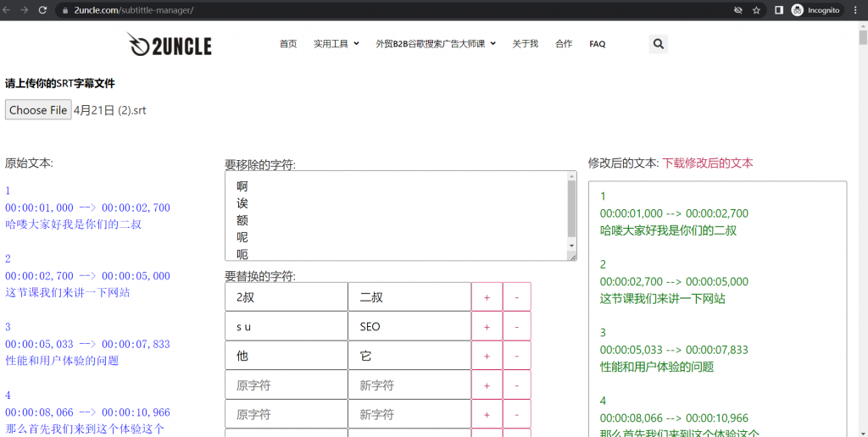Click modified timestamp 00:00:02,700 --> 00:00:05,000
This screenshot has height=437, width=868.
pyautogui.click(x=674, y=281)
